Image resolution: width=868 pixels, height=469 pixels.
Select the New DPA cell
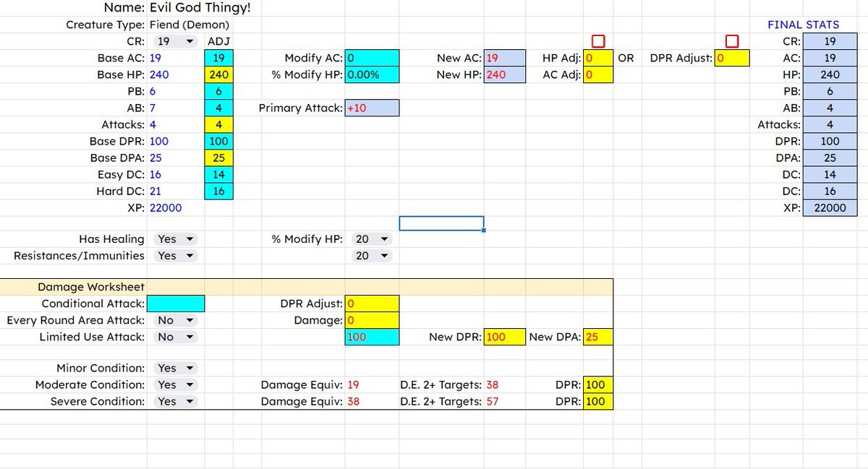click(x=598, y=337)
